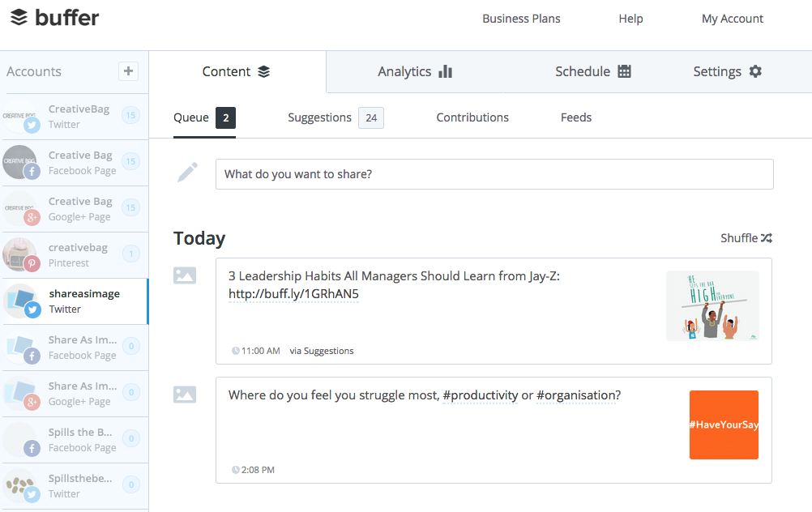Viewport: 812px width, 512px height.
Task: Click image icon beside productivity post
Action: pos(185,395)
